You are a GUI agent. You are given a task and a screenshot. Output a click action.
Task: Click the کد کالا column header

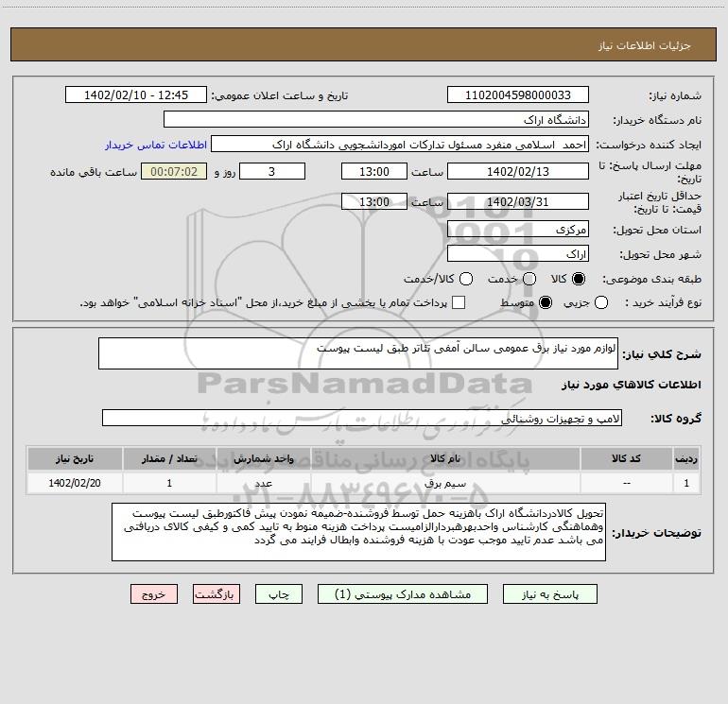coord(626,458)
